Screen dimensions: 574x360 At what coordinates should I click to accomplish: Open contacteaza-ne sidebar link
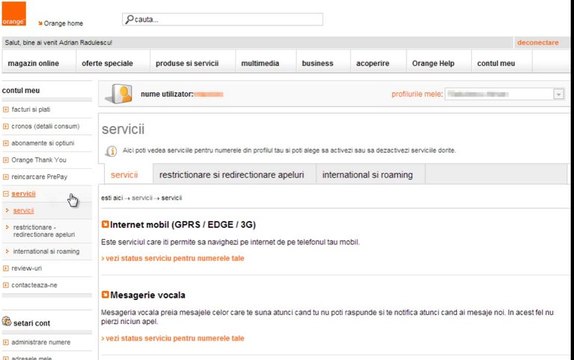pos(34,285)
